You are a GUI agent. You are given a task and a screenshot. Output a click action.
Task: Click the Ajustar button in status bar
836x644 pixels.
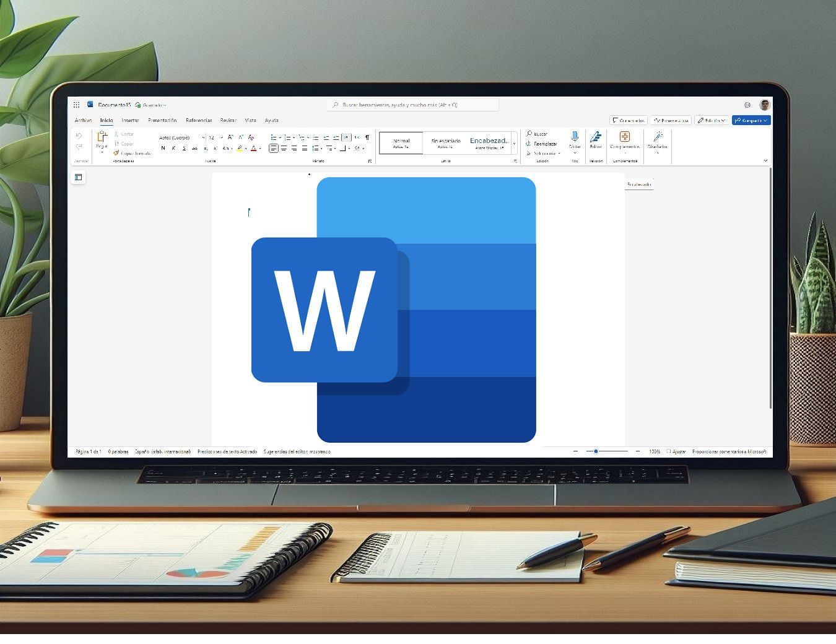coord(676,451)
